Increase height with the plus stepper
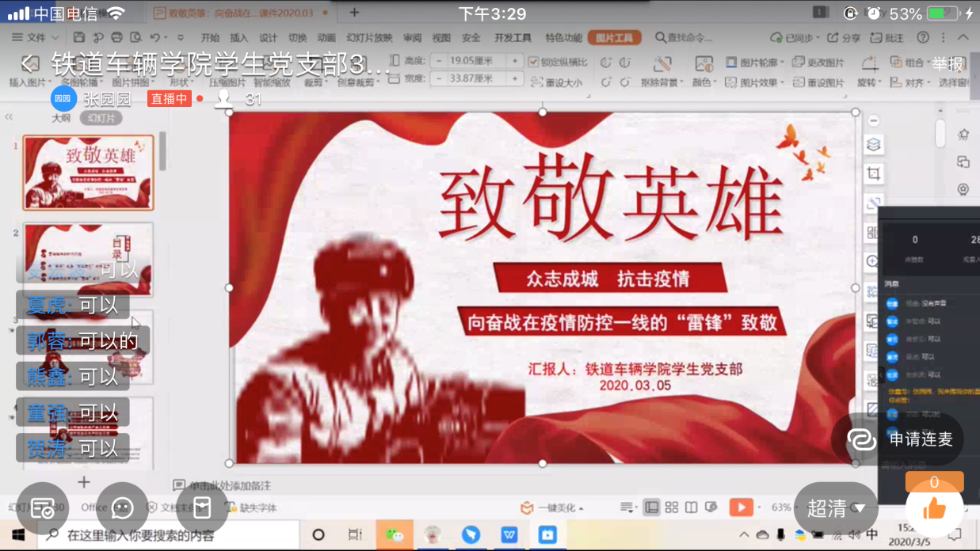The image size is (980, 551). point(515,61)
